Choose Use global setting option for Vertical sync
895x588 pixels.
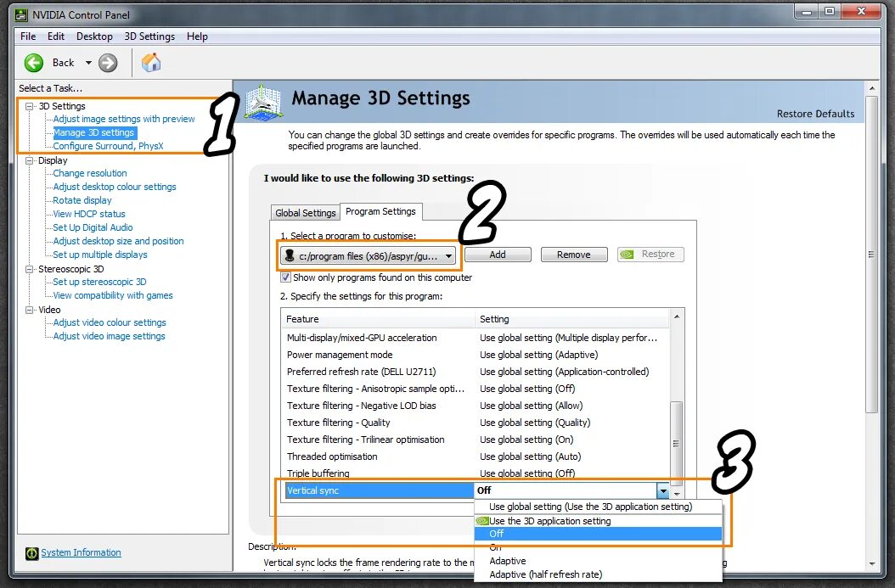(598, 507)
